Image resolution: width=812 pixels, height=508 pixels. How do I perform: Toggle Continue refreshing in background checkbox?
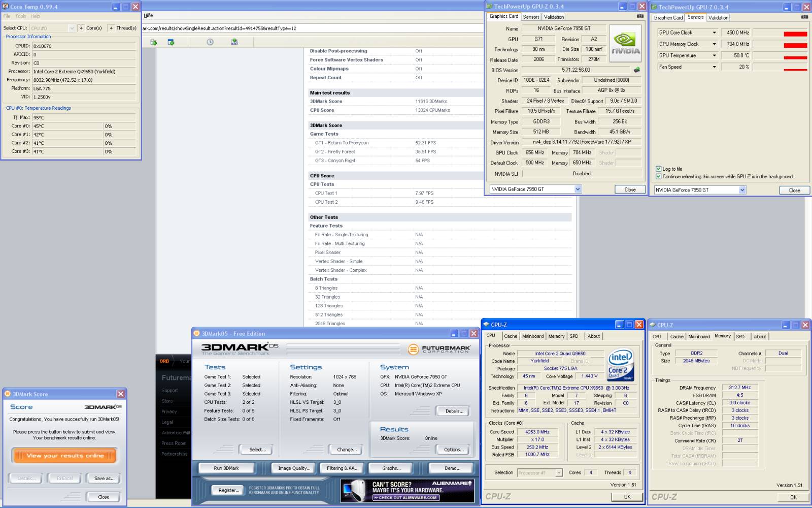click(659, 176)
